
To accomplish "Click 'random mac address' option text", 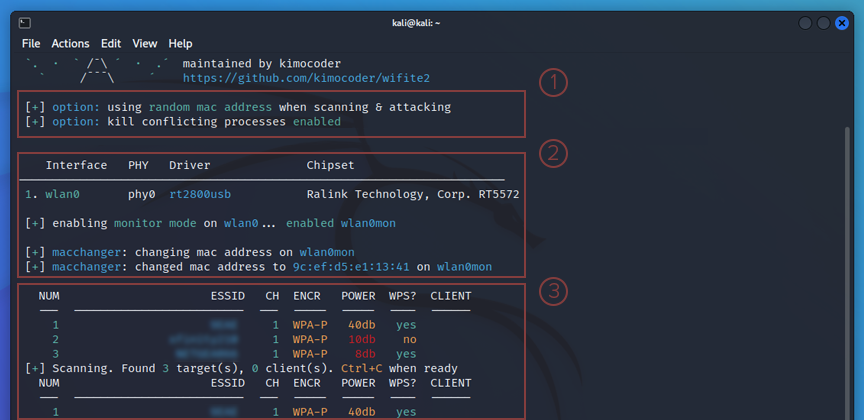I will [x=210, y=107].
